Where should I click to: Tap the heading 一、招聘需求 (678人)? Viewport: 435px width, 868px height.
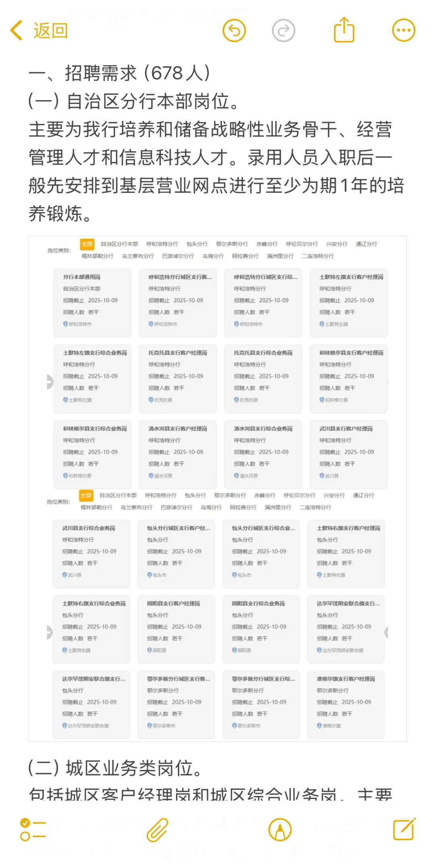(x=120, y=73)
